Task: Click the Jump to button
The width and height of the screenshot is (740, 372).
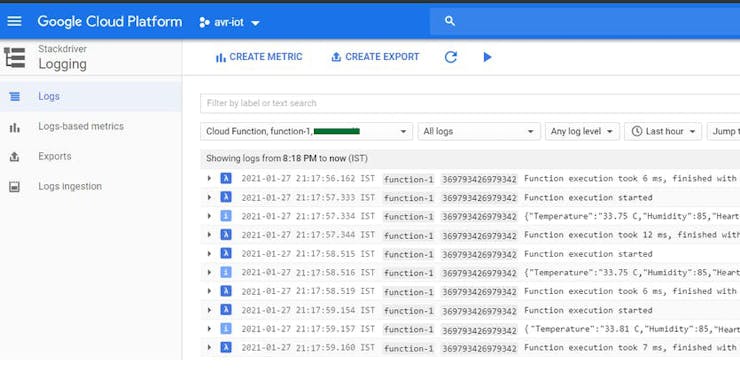Action: point(724,131)
